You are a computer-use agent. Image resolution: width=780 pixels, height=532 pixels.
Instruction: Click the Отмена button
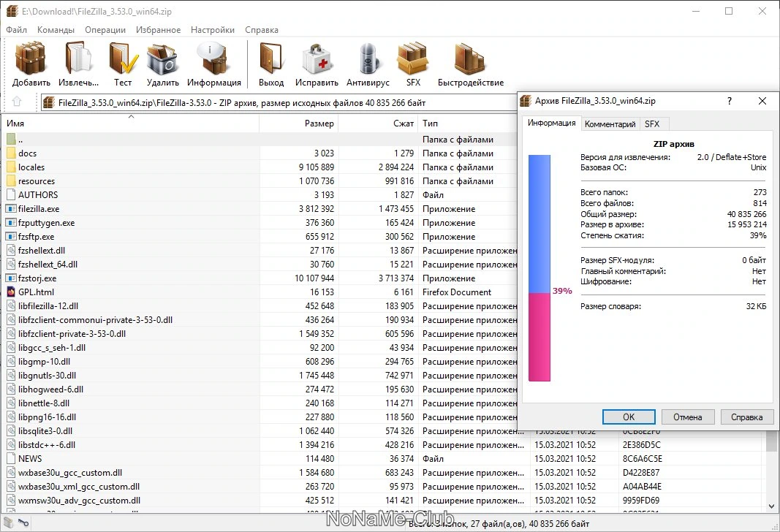tap(687, 417)
